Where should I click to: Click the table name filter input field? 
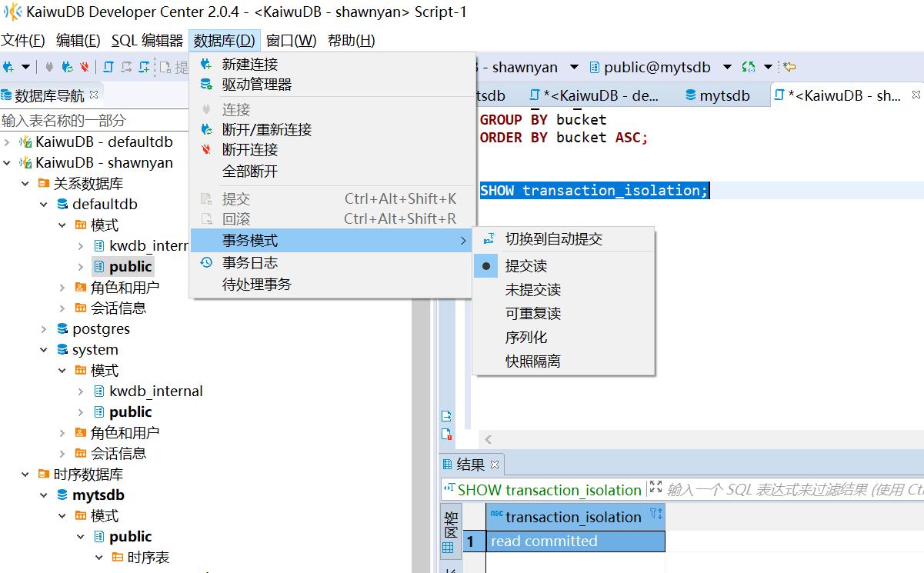[94, 120]
